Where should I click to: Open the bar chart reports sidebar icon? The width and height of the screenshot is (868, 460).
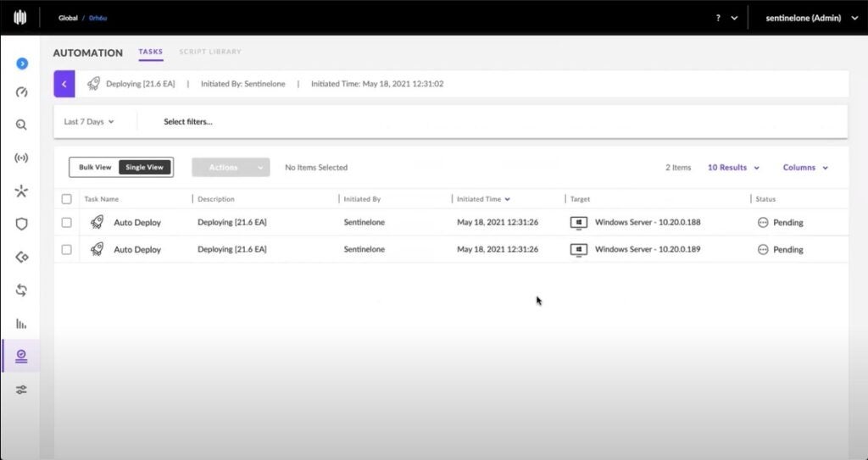pos(21,324)
